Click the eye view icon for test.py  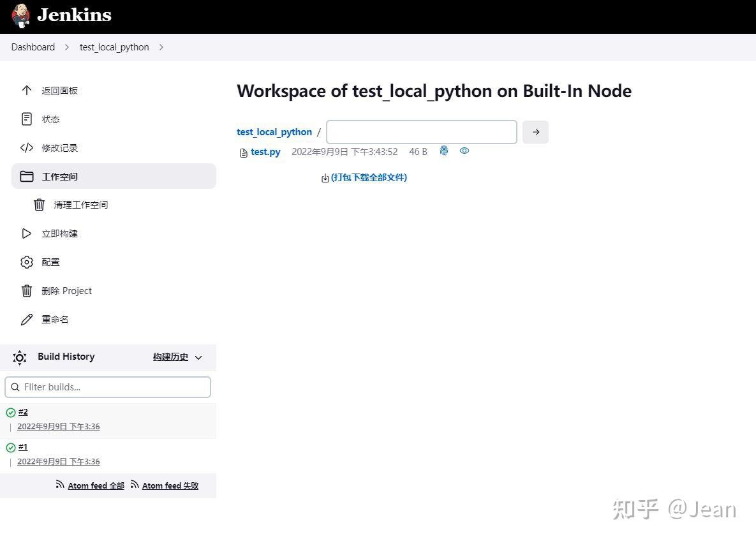coord(464,151)
